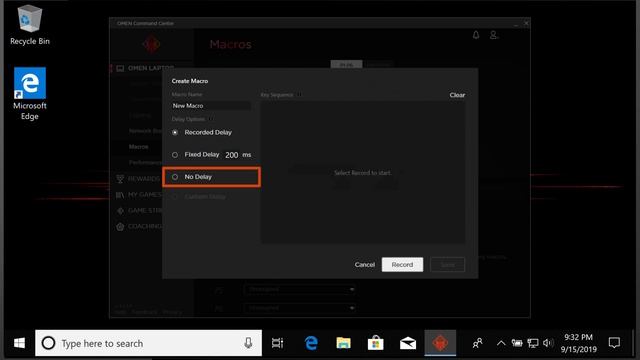Image resolution: width=640 pixels, height=360 pixels.
Task: Open Task View from the taskbar
Action: pyautogui.click(x=278, y=343)
